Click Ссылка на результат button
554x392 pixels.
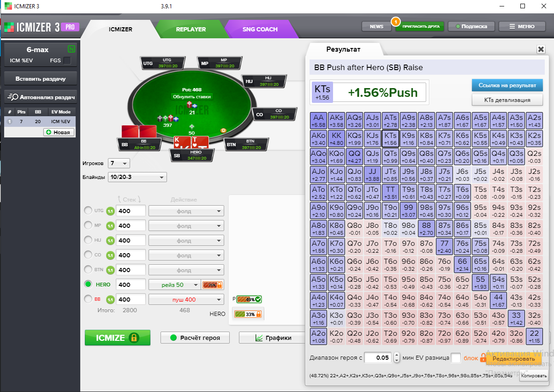click(x=507, y=85)
